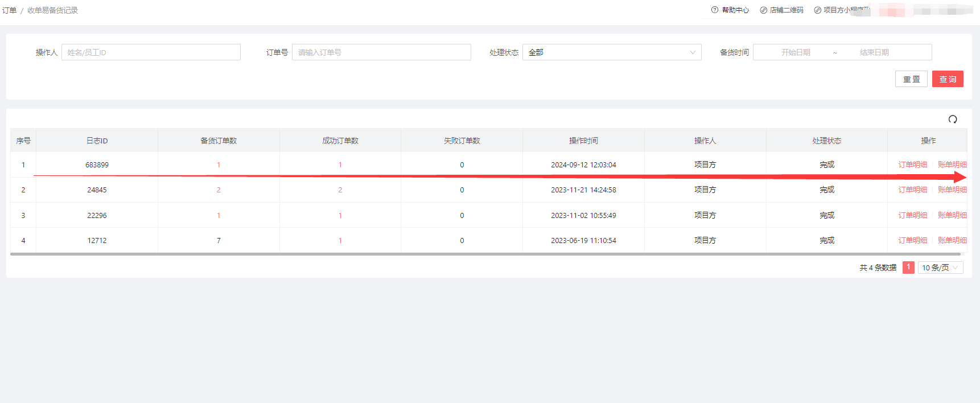
Task: Click the 重置 reset button
Action: coord(911,79)
